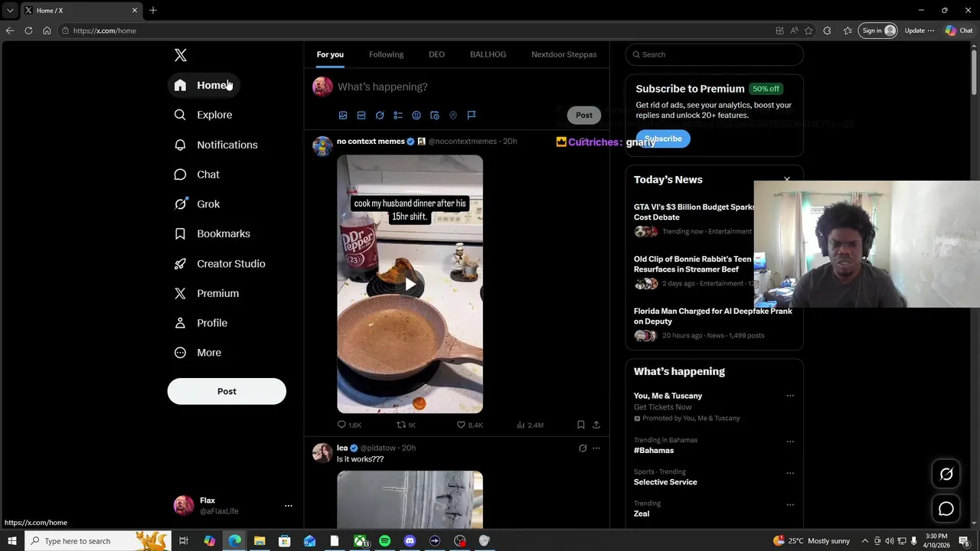Expand the More menu in the sidebar
Viewport: 980px width, 551px height.
coord(198,353)
